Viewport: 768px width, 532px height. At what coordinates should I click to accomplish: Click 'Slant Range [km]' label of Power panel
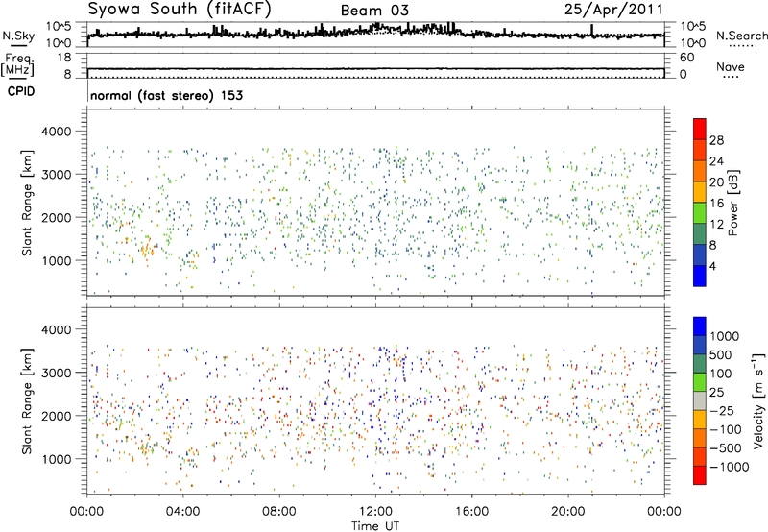[x=27, y=203]
